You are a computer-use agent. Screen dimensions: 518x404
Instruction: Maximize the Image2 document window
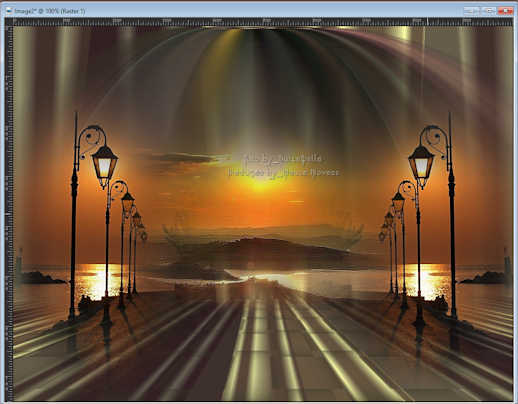[x=488, y=11]
